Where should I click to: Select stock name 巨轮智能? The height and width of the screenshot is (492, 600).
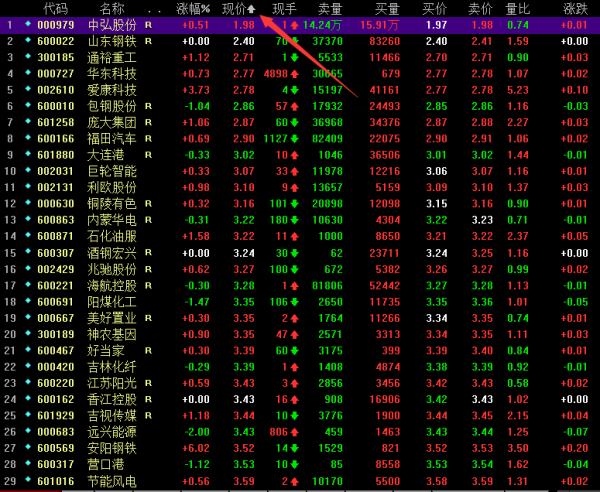(x=112, y=171)
